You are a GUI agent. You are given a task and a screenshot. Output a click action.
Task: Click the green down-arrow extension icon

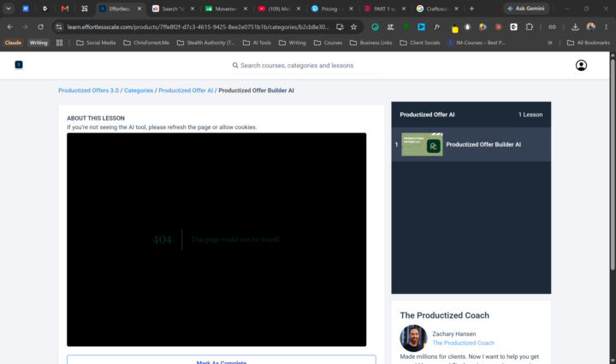pyautogui.click(x=406, y=26)
